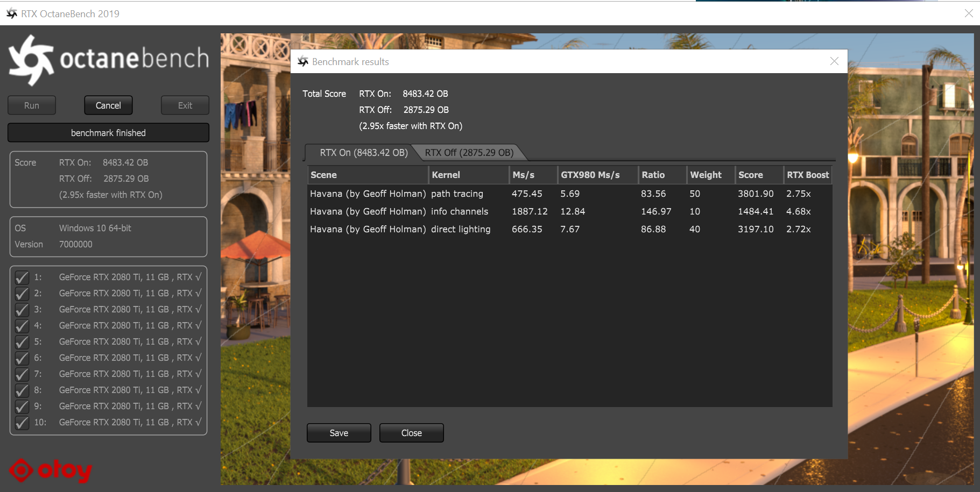Viewport: 980px width, 492px height.
Task: Click the Kernel column header
Action: (x=468, y=175)
